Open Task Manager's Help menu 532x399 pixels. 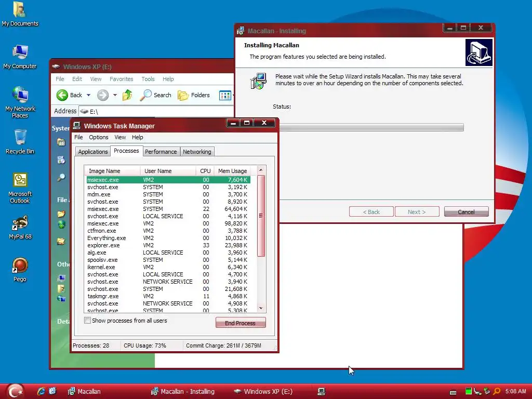pyautogui.click(x=137, y=137)
